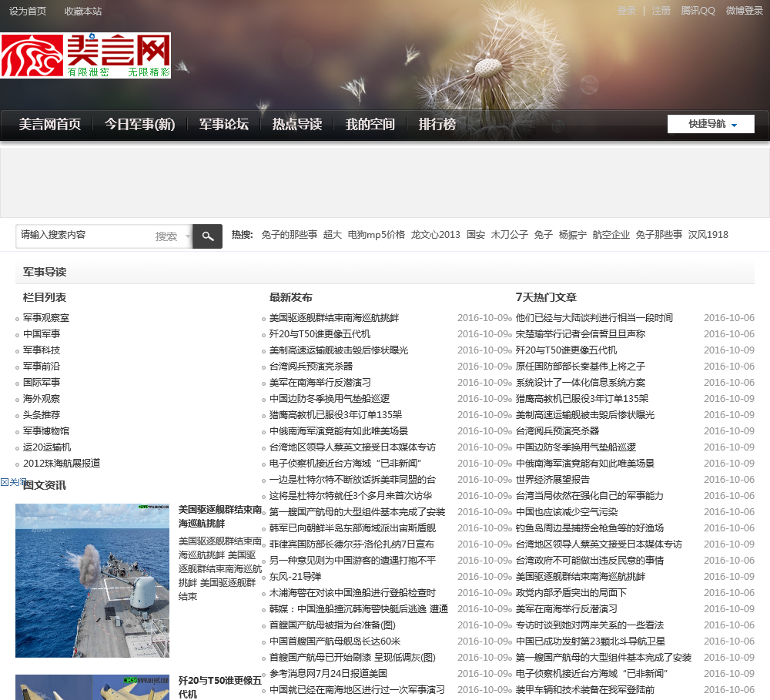
Task: Open the 军事观察室 column
Action: 46,318
